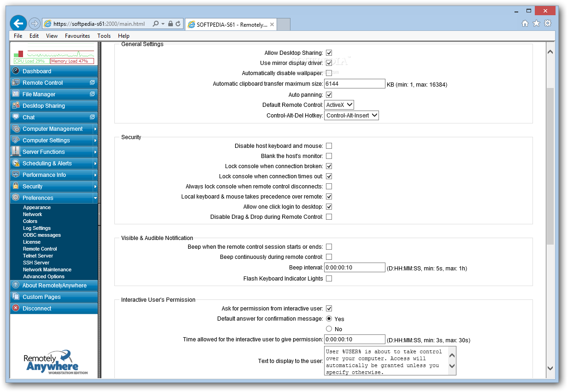The width and height of the screenshot is (568, 392).
Task: Click the Computer Management gear icon
Action: tap(16, 129)
